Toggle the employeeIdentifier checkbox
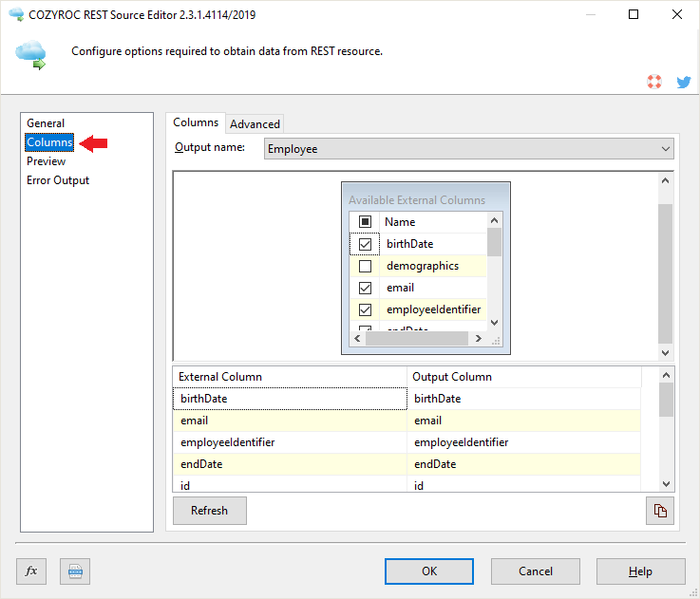700x599 pixels. click(366, 309)
